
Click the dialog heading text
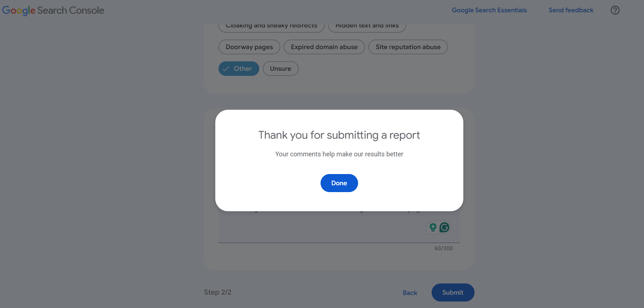click(x=339, y=135)
